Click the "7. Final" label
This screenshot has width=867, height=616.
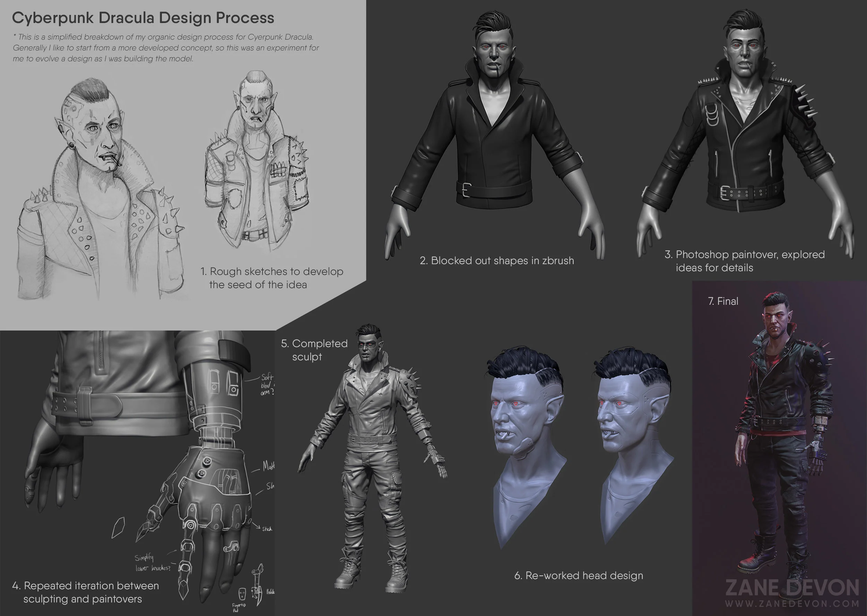(723, 301)
